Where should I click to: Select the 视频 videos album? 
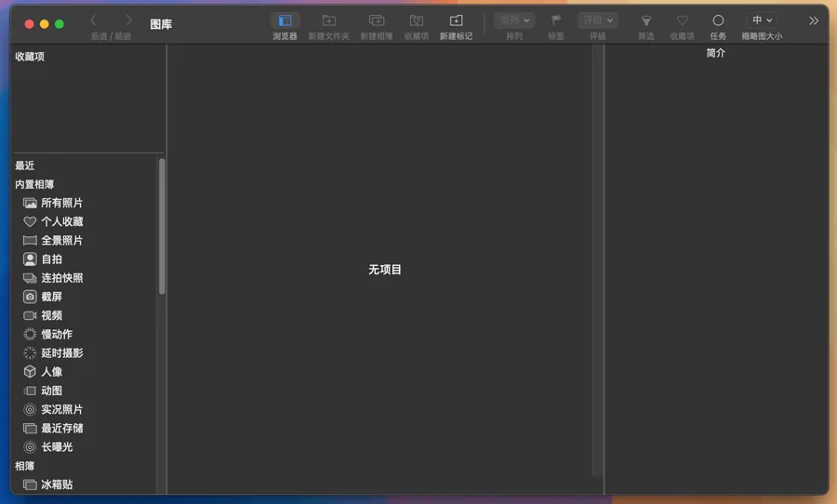[51, 315]
